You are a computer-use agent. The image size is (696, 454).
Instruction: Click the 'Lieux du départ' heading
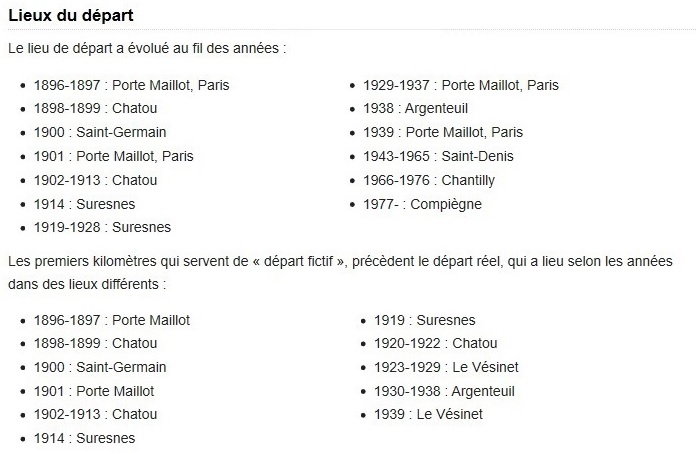(x=71, y=16)
